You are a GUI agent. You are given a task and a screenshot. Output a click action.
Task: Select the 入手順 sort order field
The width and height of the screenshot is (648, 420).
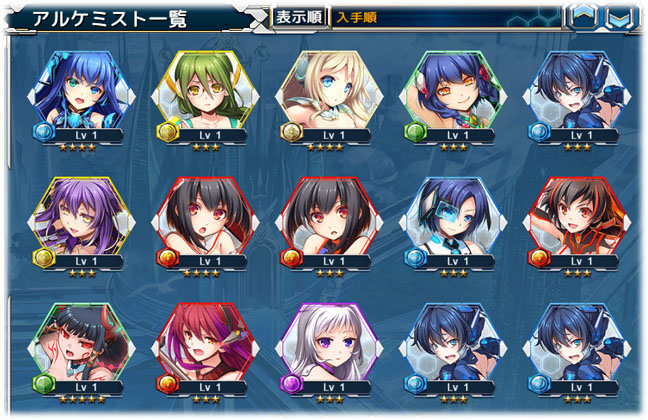coord(446,17)
